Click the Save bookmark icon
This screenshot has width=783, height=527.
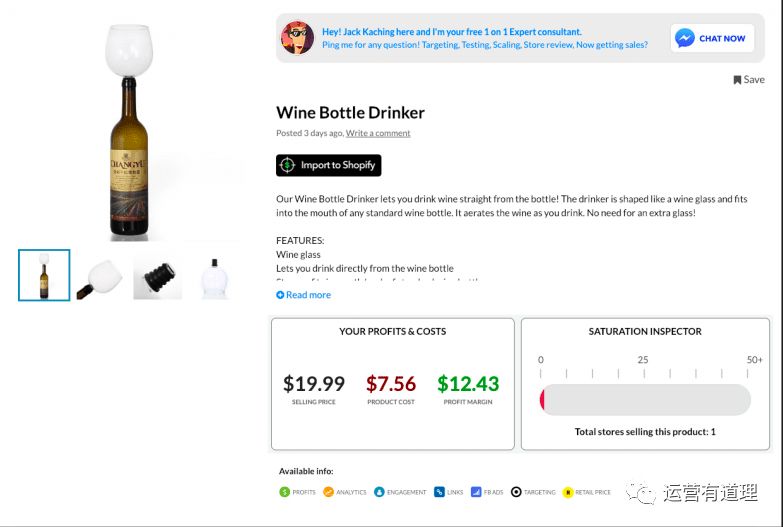737,80
